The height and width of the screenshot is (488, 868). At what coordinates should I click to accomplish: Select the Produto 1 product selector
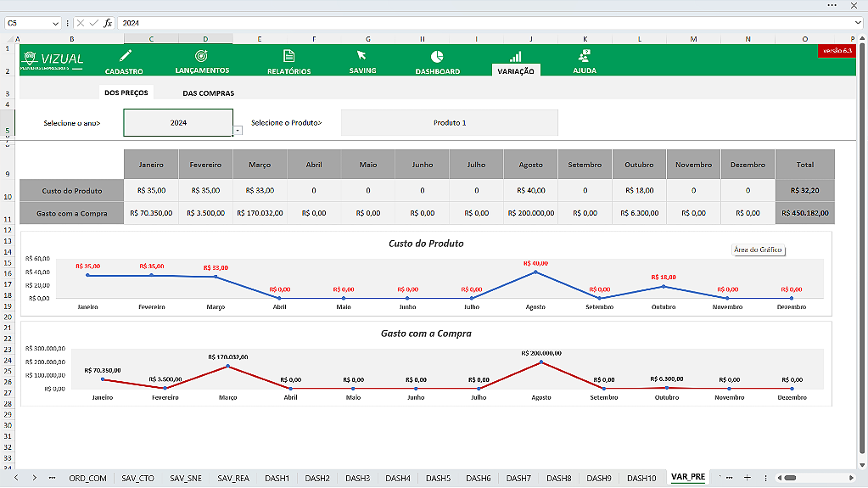click(450, 123)
